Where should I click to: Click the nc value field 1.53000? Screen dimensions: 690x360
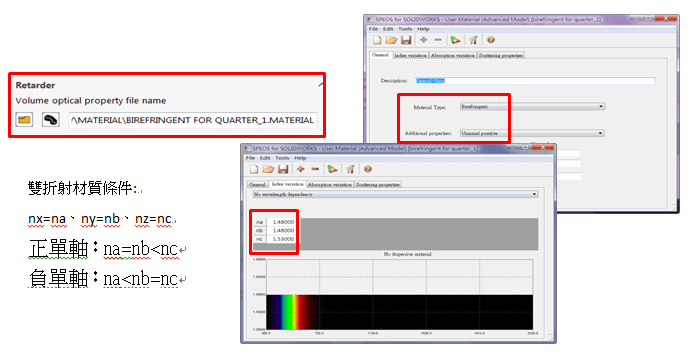(283, 239)
